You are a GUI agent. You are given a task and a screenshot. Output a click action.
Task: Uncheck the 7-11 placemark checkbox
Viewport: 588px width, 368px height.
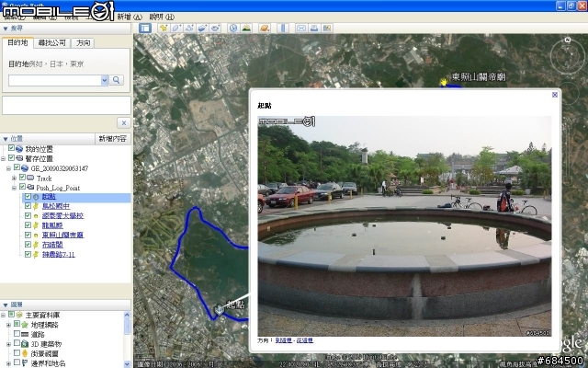[28, 254]
